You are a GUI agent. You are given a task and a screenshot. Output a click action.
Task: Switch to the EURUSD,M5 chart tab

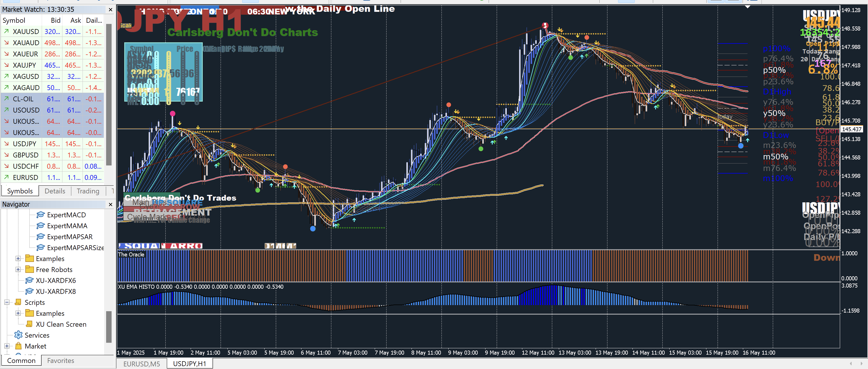(142, 364)
